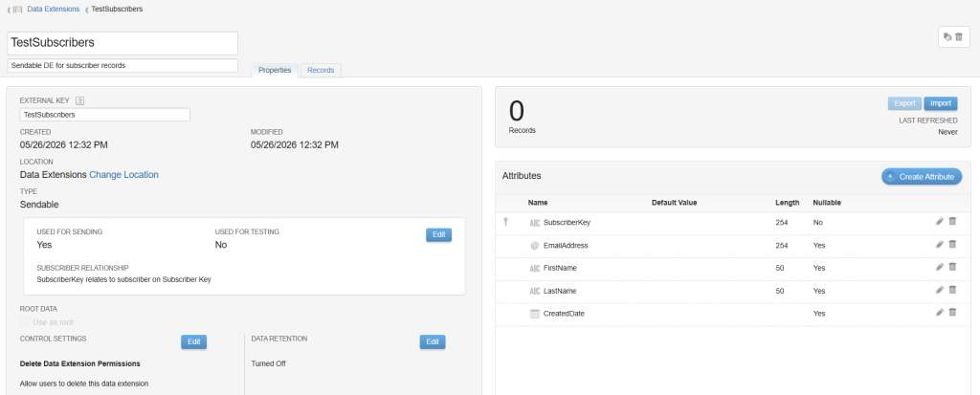Delete the data extension using header trash icon
Image resolution: width=980 pixels, height=395 pixels.
click(x=959, y=37)
